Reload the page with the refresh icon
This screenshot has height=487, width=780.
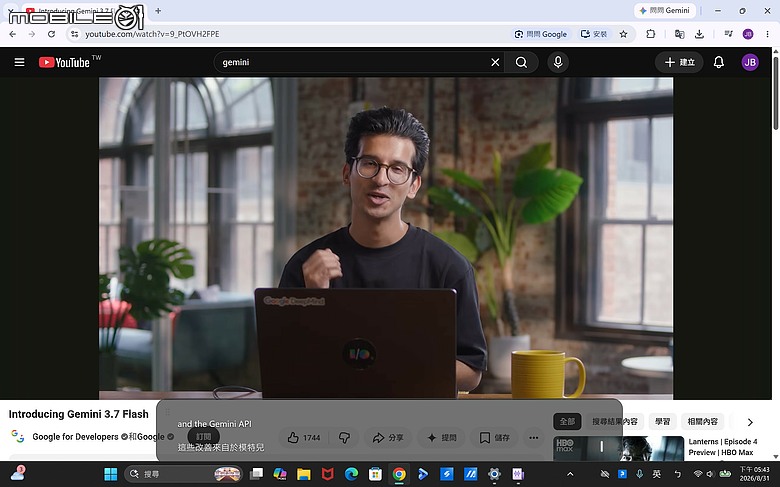[51, 34]
